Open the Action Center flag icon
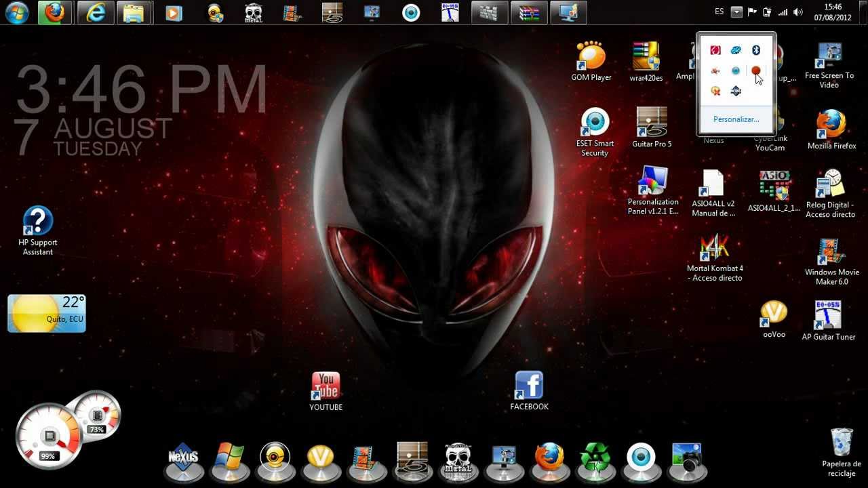This screenshot has height=488, width=868. coord(752,12)
